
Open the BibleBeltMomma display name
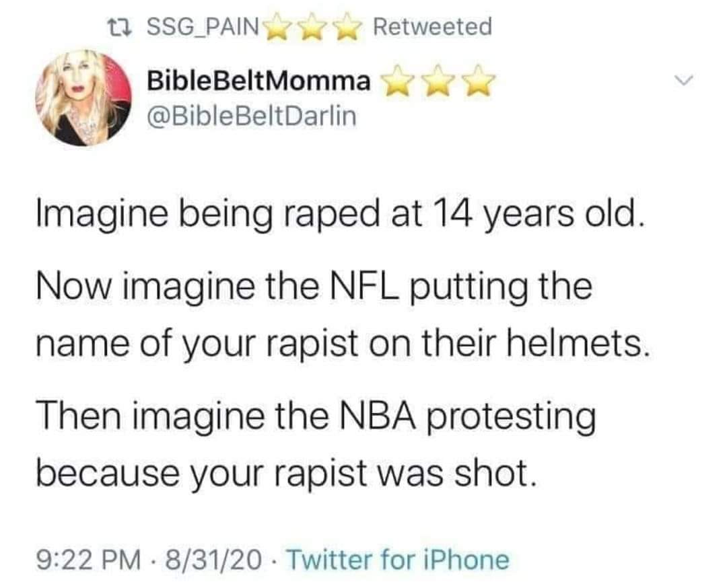coord(259,82)
